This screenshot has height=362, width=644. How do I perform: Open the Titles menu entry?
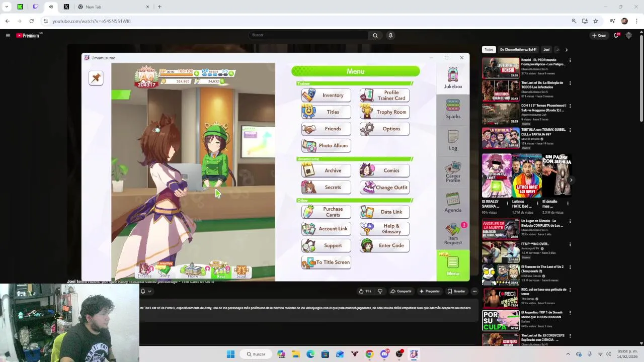[x=326, y=112]
